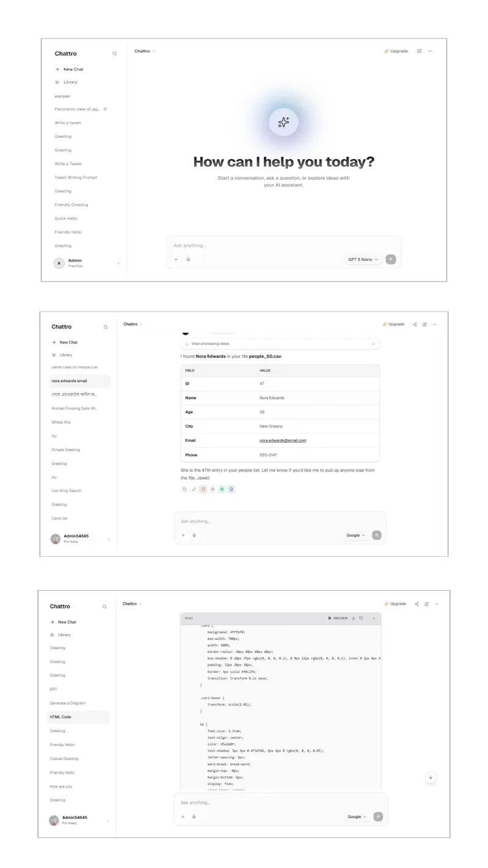Open the 'Casual Greeting' chat history item
This screenshot has width=488, height=868.
[x=64, y=759]
